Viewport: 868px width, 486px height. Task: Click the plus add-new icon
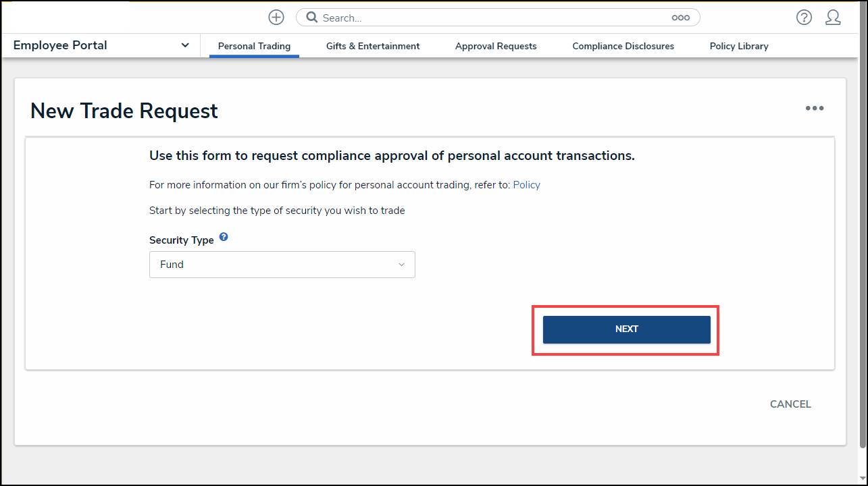276,18
